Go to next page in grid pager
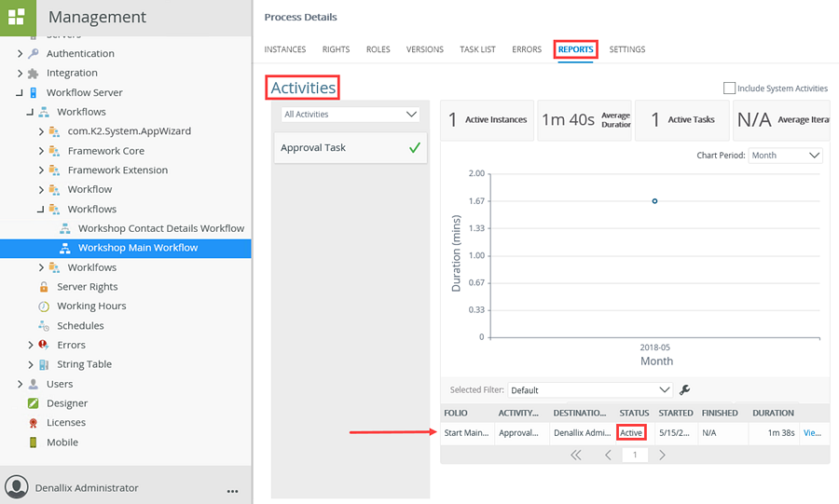 click(x=662, y=455)
